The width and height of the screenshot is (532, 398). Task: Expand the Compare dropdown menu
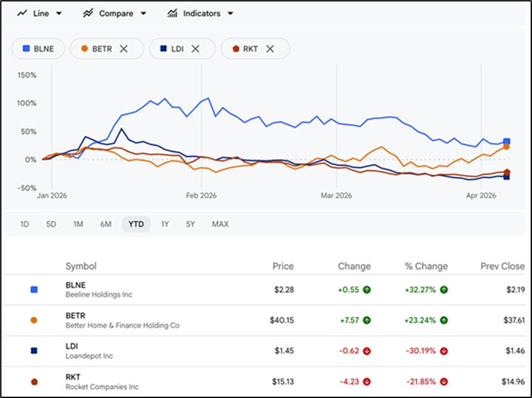pos(114,13)
